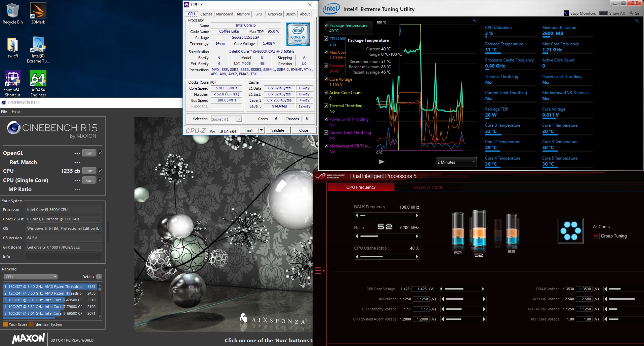Switch to the Caches tab in CPU-Z
The image size is (644, 346).
point(206,14)
